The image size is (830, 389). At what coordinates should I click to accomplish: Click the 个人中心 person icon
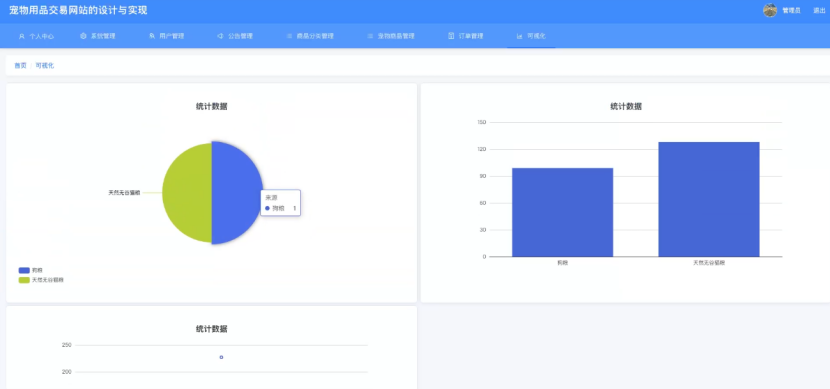[x=22, y=37]
